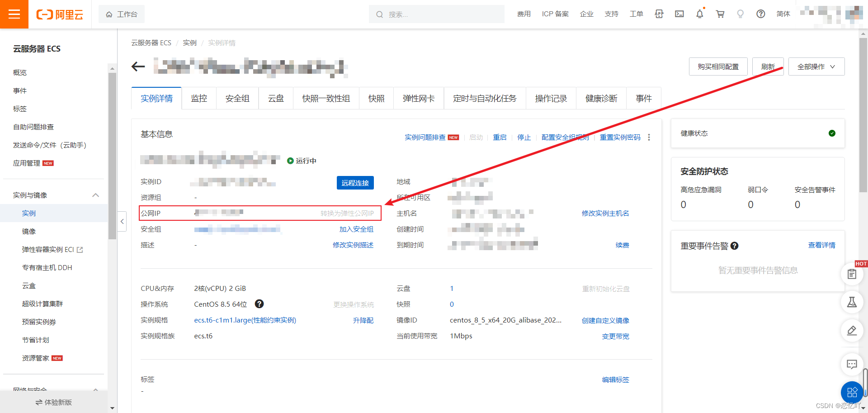868x413 pixels.
Task: Focus the top search field
Action: (437, 14)
